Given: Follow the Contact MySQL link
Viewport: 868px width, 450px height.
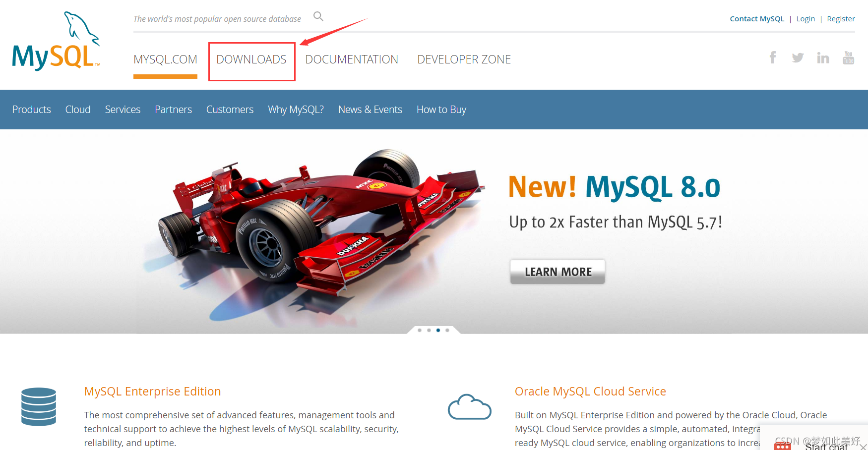Looking at the screenshot, I should coord(757,19).
